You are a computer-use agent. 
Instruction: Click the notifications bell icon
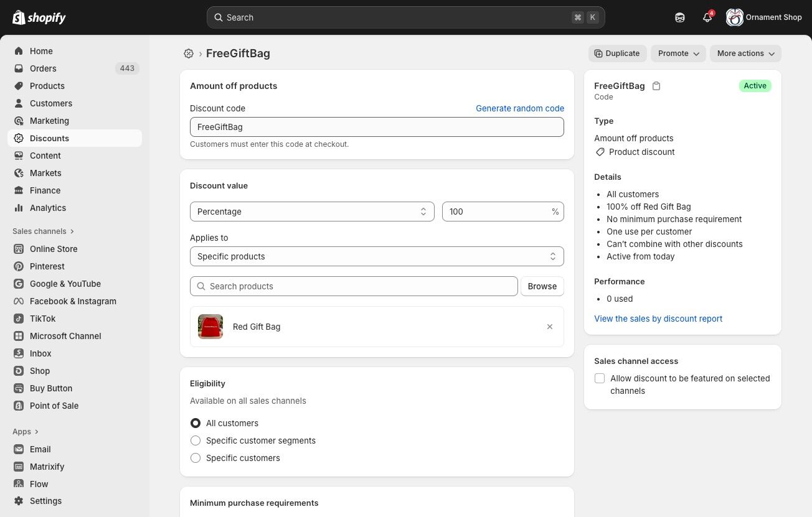[707, 17]
